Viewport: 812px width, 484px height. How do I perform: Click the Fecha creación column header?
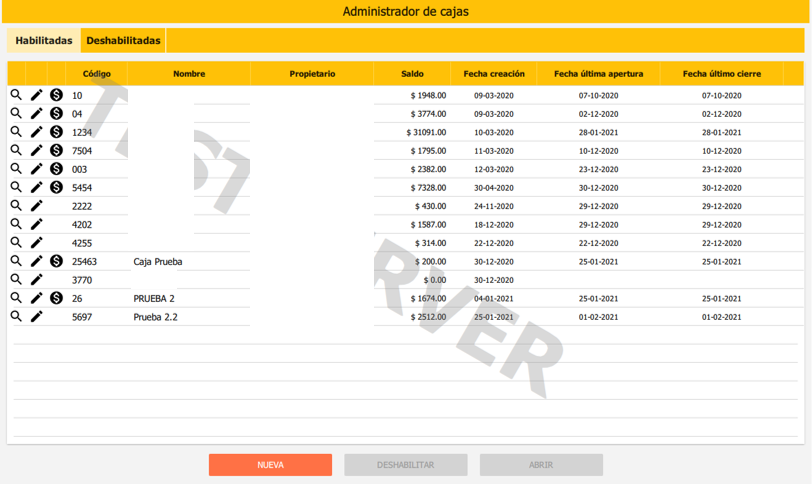(494, 74)
